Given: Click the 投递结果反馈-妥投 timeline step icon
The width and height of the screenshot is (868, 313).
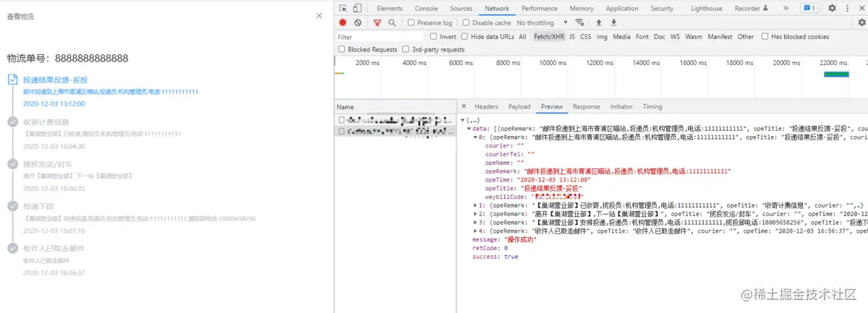Looking at the screenshot, I should (12, 80).
